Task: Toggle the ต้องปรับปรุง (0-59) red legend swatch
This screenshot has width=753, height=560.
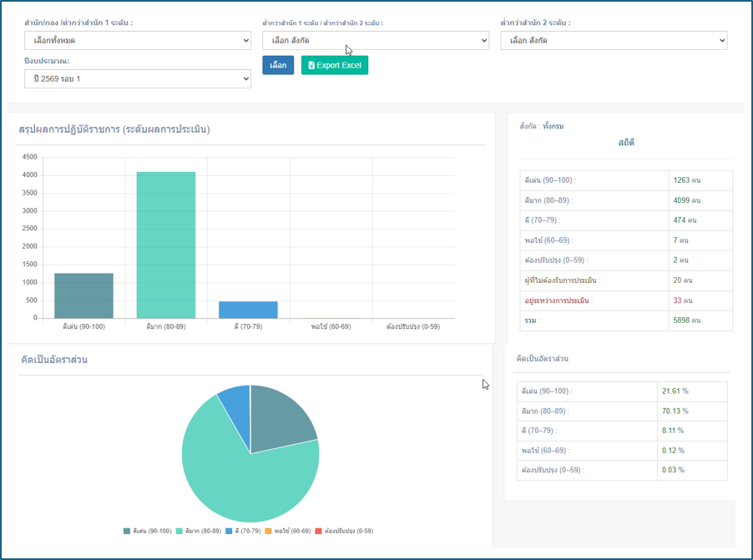Action: coord(318,531)
